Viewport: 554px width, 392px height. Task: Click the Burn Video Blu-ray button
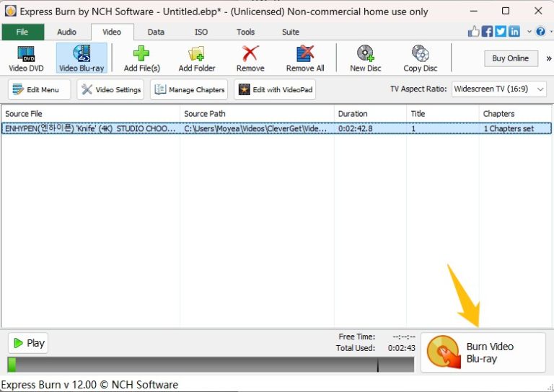tap(483, 352)
